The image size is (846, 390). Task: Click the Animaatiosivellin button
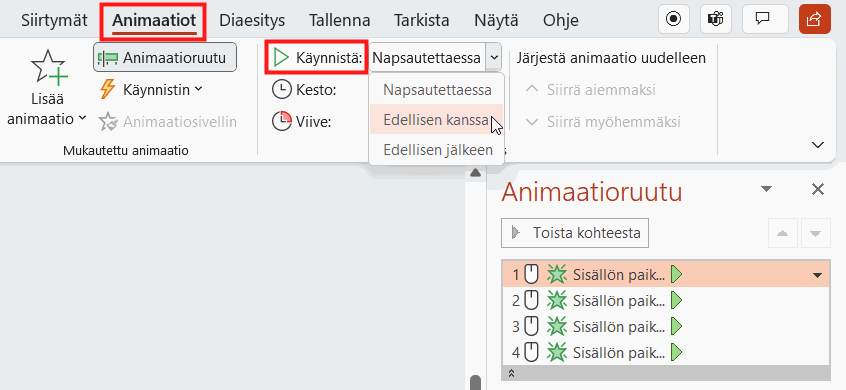click(x=168, y=122)
